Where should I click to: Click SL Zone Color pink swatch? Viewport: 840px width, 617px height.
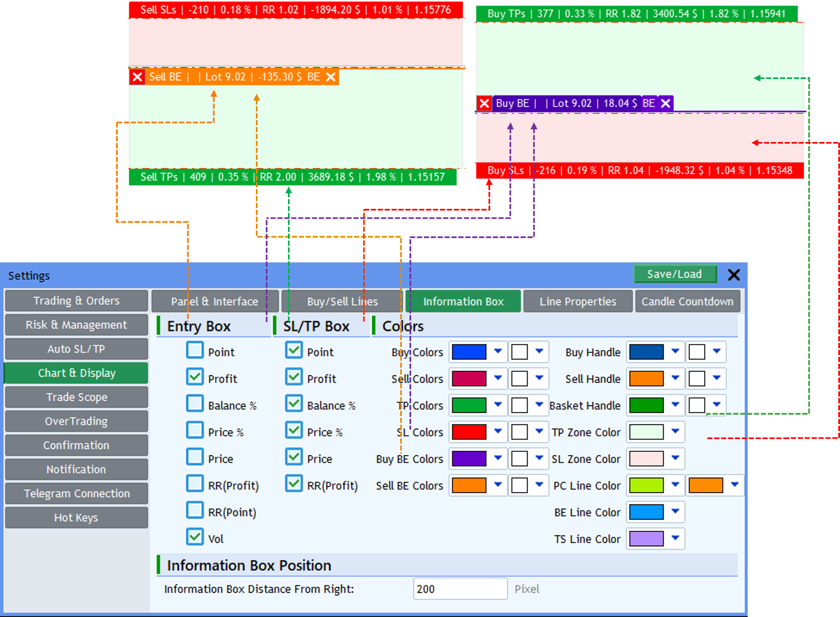point(647,458)
